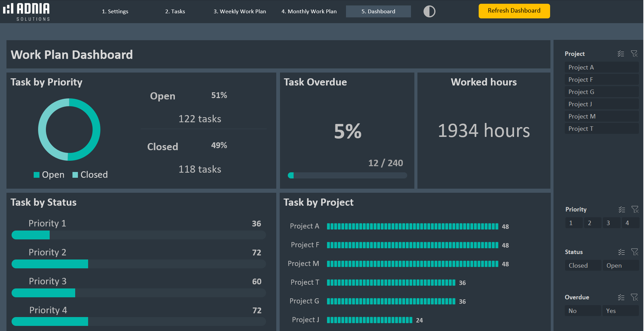
Task: Filter status by Closed
Action: (582, 266)
